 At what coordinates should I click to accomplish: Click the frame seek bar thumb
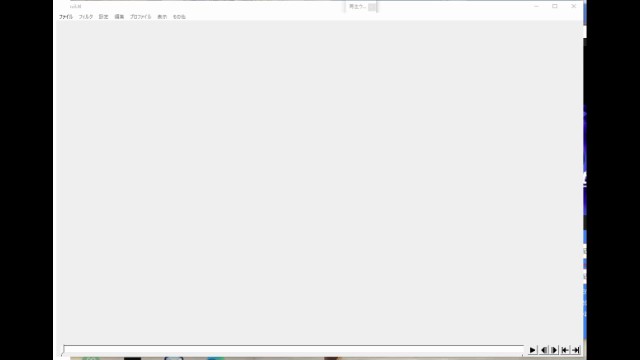click(x=63, y=350)
